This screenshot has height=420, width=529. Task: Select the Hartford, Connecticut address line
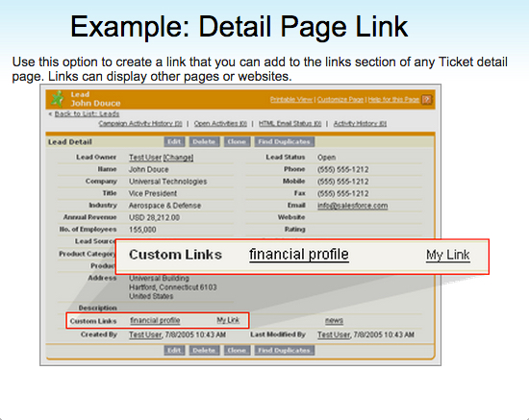(173, 287)
